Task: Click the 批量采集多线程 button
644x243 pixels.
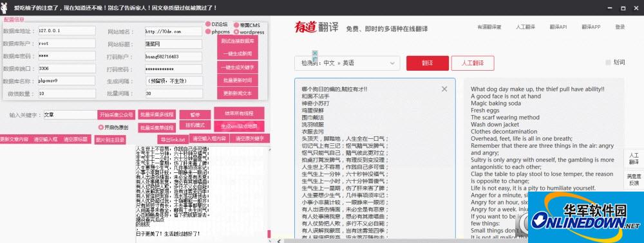Action: pos(156,114)
